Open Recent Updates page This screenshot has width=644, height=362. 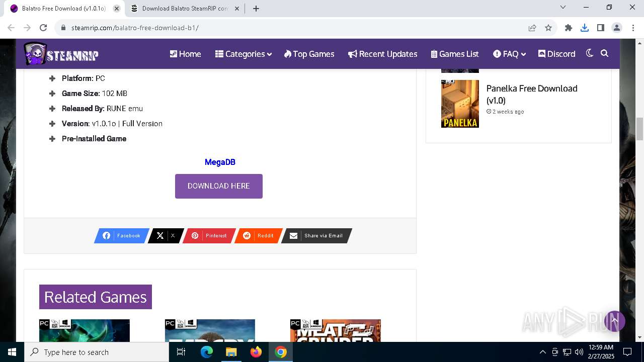coord(382,54)
